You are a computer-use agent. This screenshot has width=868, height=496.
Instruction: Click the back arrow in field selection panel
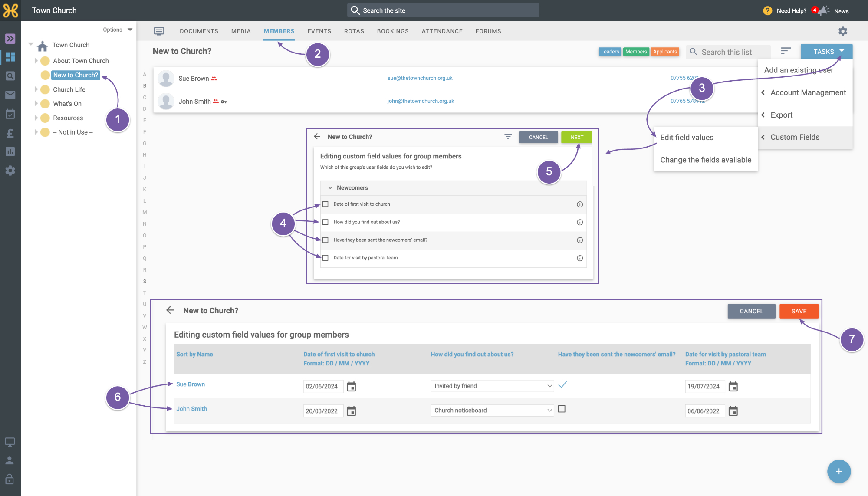click(317, 137)
